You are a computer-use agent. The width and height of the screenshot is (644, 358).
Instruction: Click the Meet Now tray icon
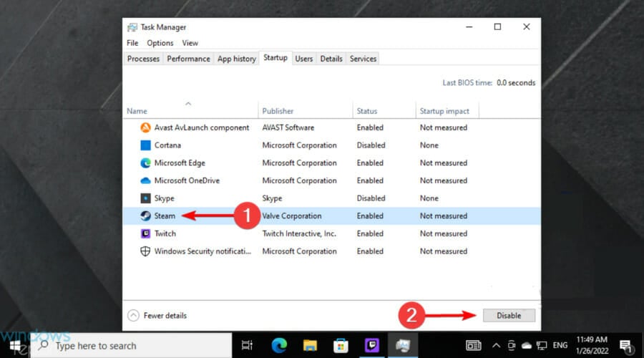tap(512, 346)
